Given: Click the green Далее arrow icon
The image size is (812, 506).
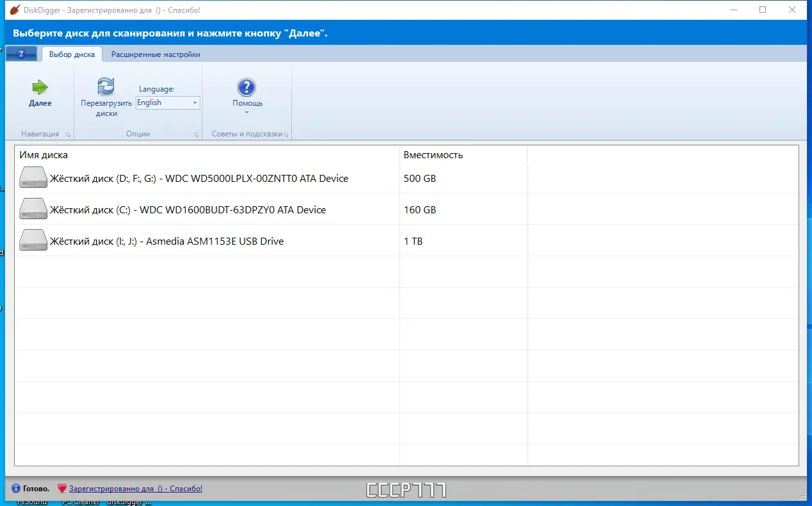Looking at the screenshot, I should pos(40,87).
